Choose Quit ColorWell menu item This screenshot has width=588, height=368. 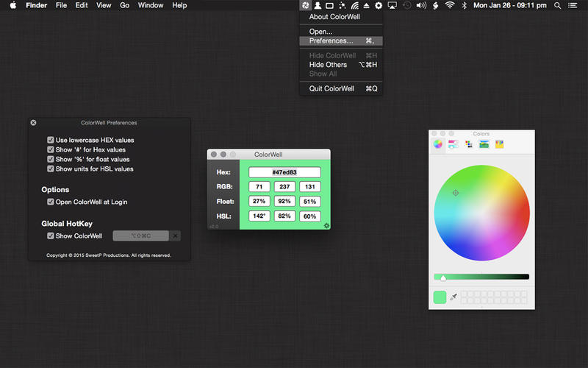point(341,88)
